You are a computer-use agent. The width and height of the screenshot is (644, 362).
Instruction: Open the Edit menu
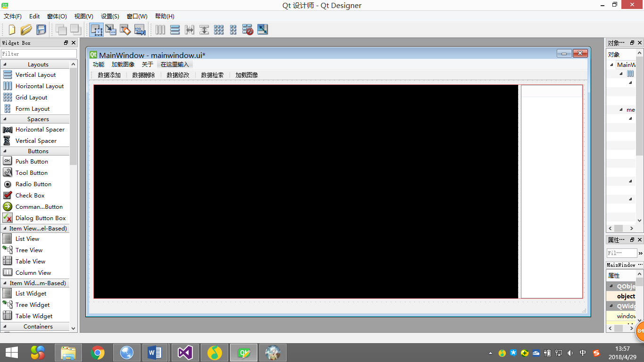(34, 16)
